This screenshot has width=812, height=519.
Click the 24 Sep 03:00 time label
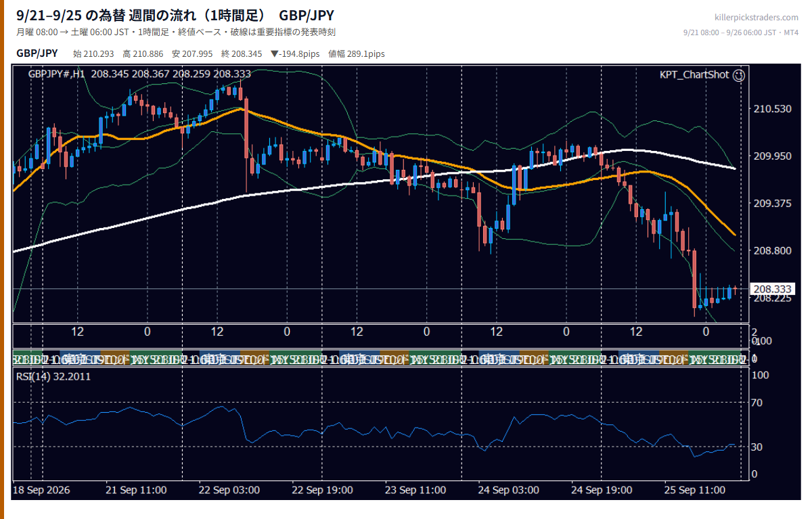[509, 490]
